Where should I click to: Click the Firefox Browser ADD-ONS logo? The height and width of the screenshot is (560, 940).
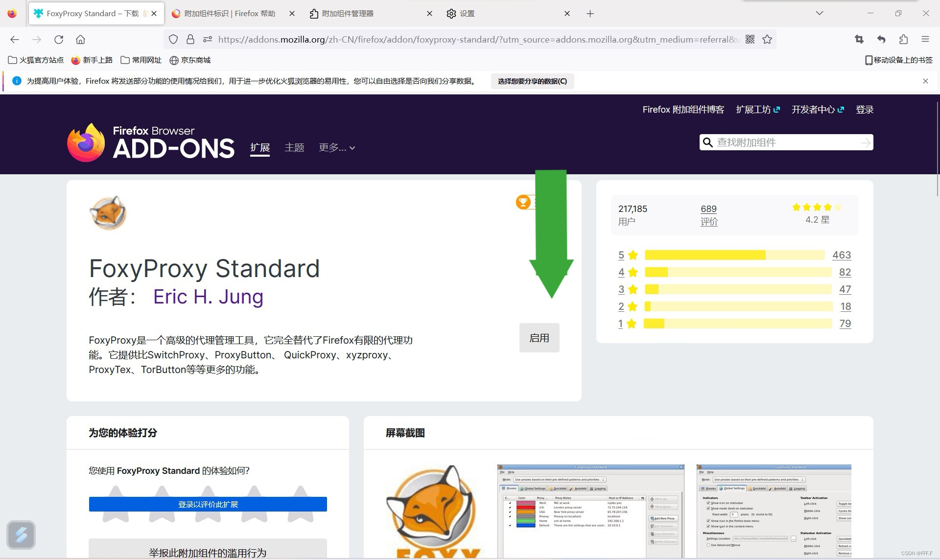(151, 142)
